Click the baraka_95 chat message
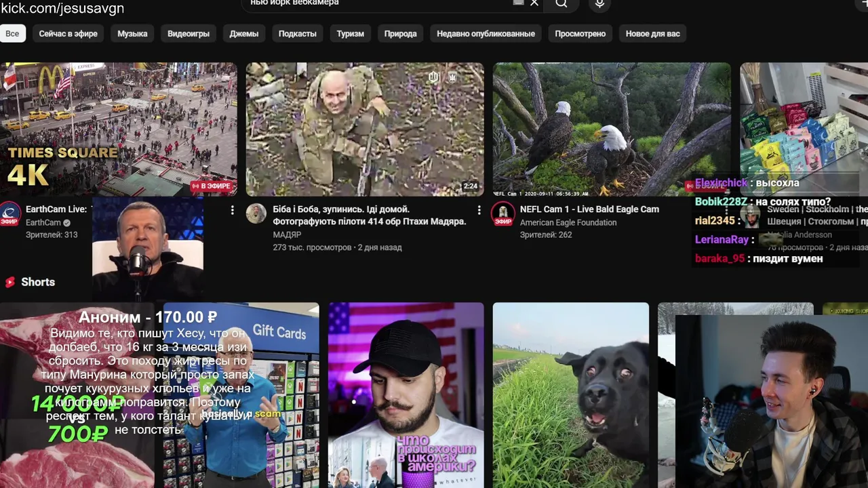This screenshot has height=488, width=868. (x=759, y=259)
